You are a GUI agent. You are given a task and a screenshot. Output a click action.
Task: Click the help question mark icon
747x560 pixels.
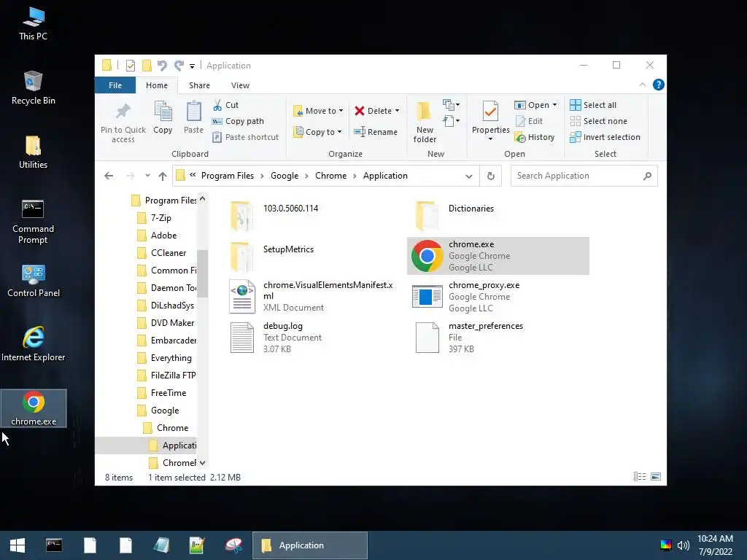point(659,85)
